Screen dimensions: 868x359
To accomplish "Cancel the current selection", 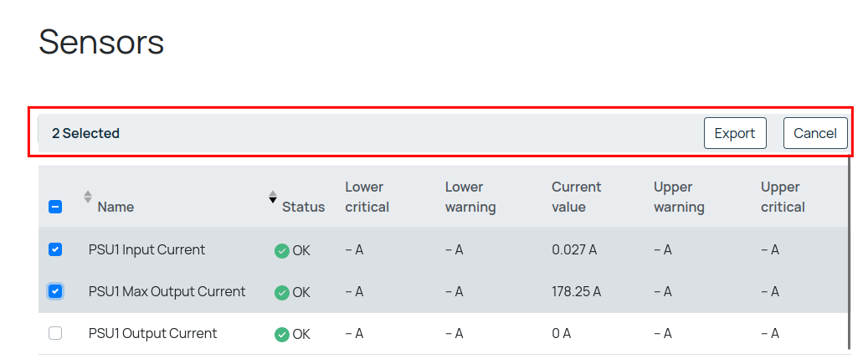I will point(814,133).
